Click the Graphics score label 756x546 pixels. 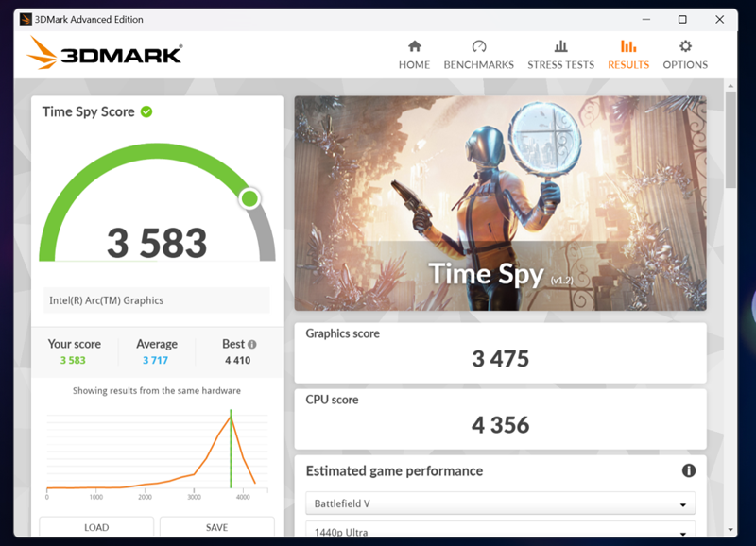pyautogui.click(x=342, y=333)
